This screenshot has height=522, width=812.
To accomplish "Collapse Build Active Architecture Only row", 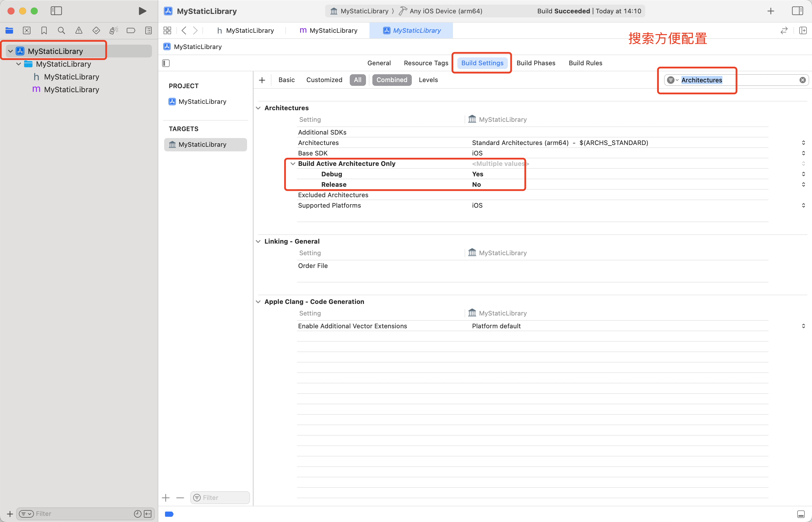I will tap(293, 164).
